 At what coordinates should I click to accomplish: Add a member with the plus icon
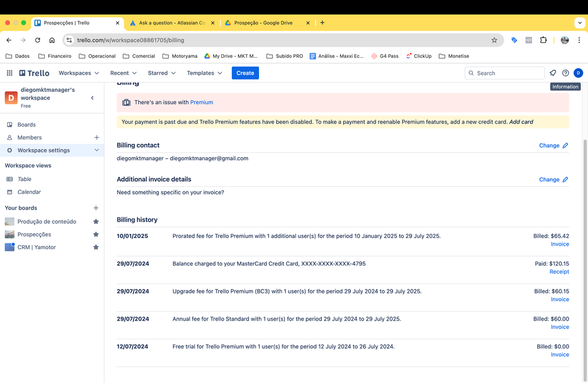coord(97,137)
